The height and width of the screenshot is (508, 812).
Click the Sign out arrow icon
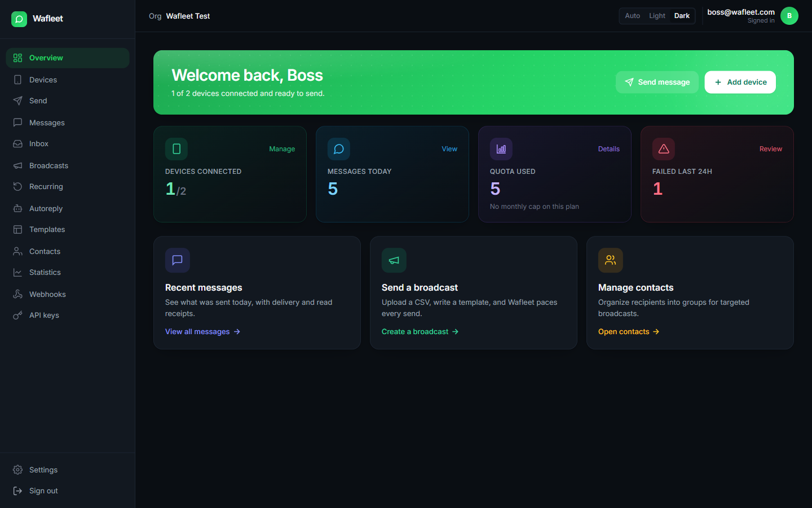[17, 491]
